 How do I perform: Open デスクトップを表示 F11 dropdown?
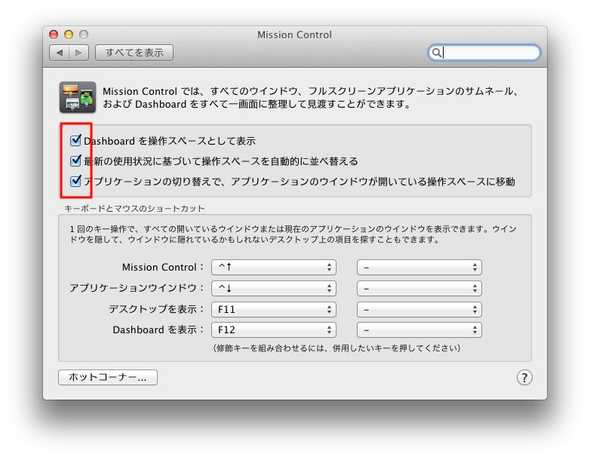click(x=274, y=309)
